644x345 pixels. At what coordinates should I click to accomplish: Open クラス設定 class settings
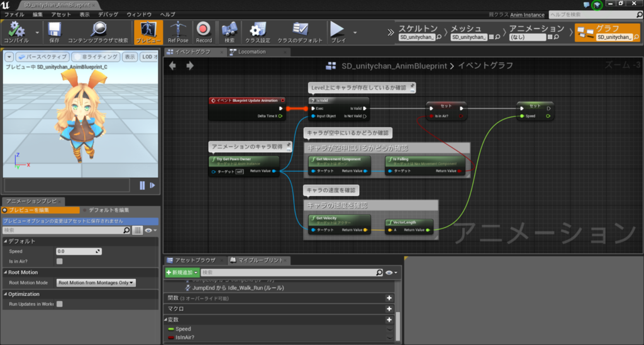click(x=257, y=33)
